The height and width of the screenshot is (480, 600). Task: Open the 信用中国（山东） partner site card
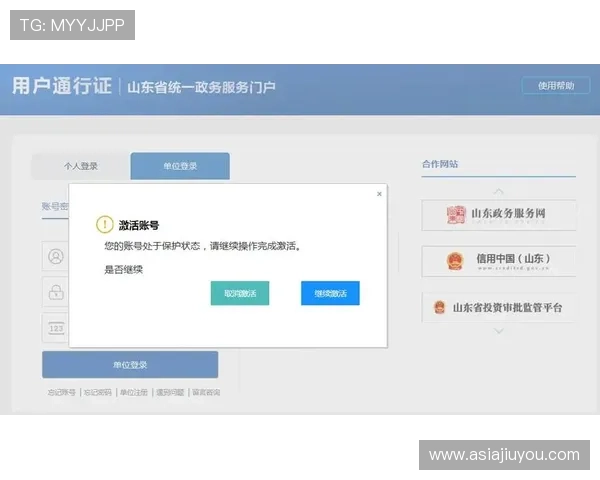coord(499,261)
